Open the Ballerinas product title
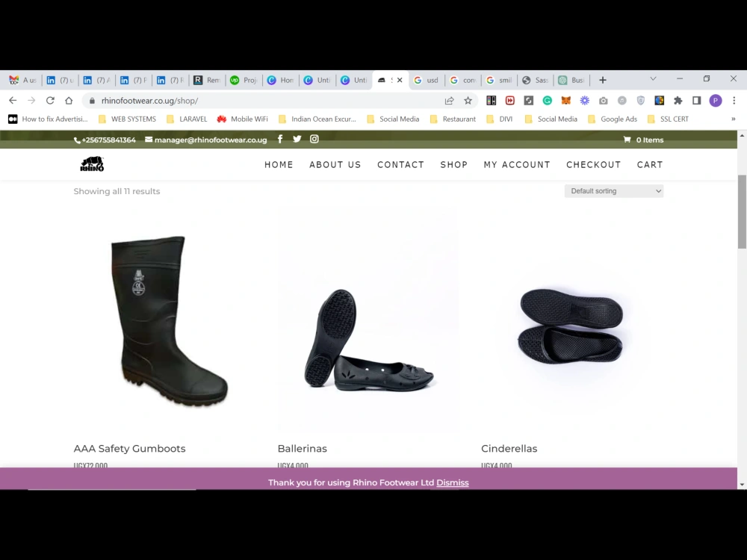Image resolution: width=747 pixels, height=560 pixels. 302,449
